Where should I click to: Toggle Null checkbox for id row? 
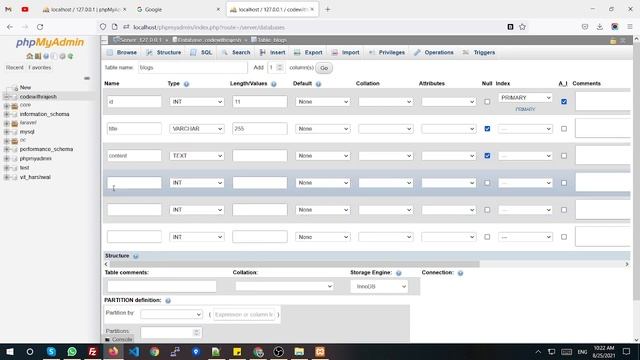point(487,102)
